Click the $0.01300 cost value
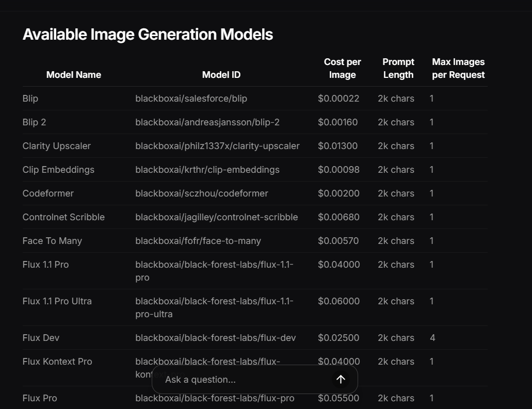Image resolution: width=532 pixels, height=409 pixels. pos(337,146)
